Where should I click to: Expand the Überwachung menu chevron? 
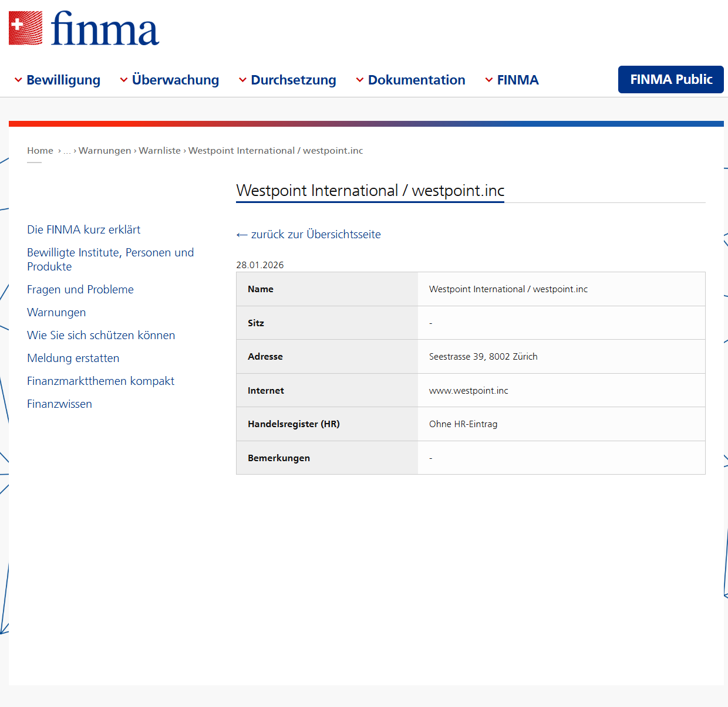[124, 80]
